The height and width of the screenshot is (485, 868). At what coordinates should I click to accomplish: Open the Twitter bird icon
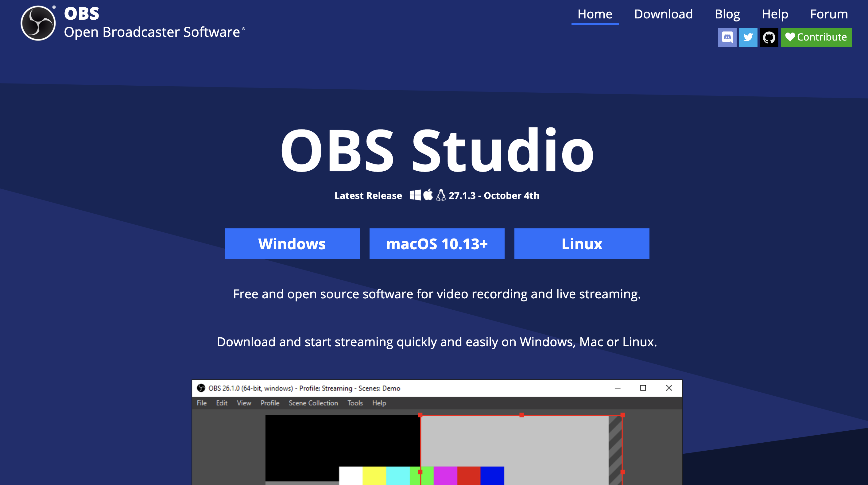click(748, 37)
